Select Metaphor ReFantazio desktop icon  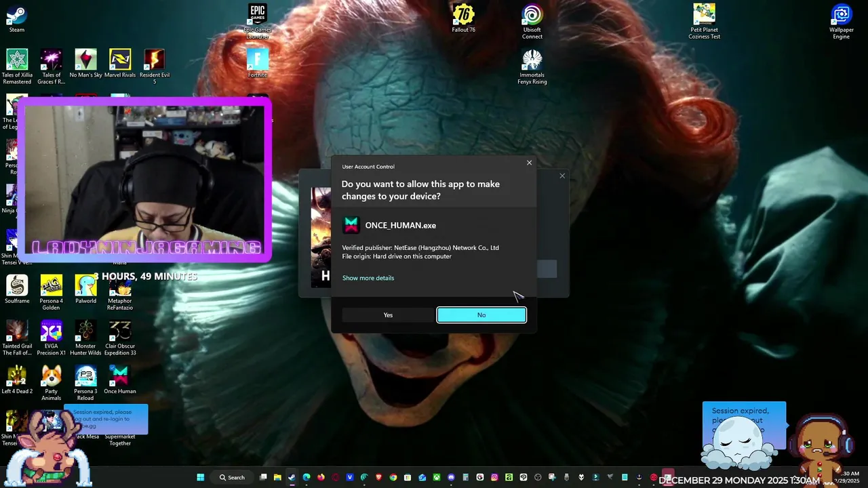[120, 292]
